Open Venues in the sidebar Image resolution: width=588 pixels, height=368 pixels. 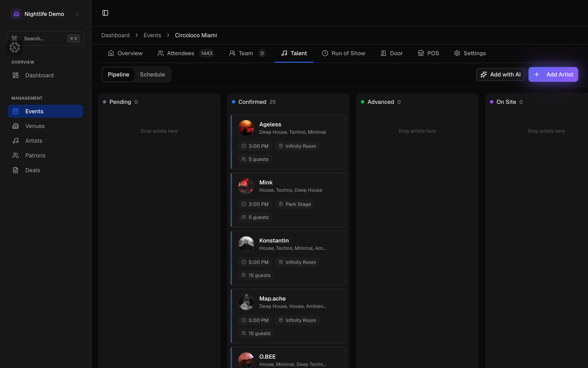[46, 126]
